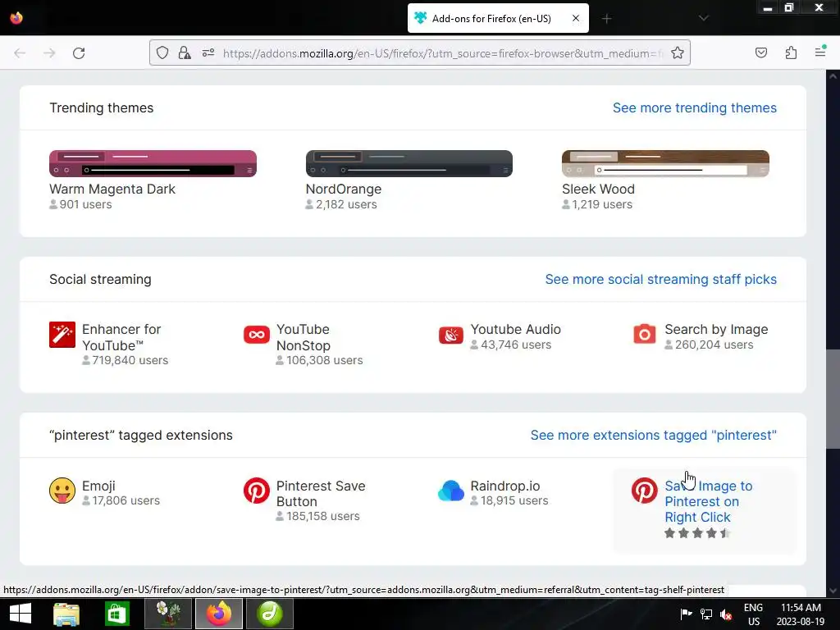
Task: Click Save Image to Pinterest logo icon
Action: coord(645,491)
